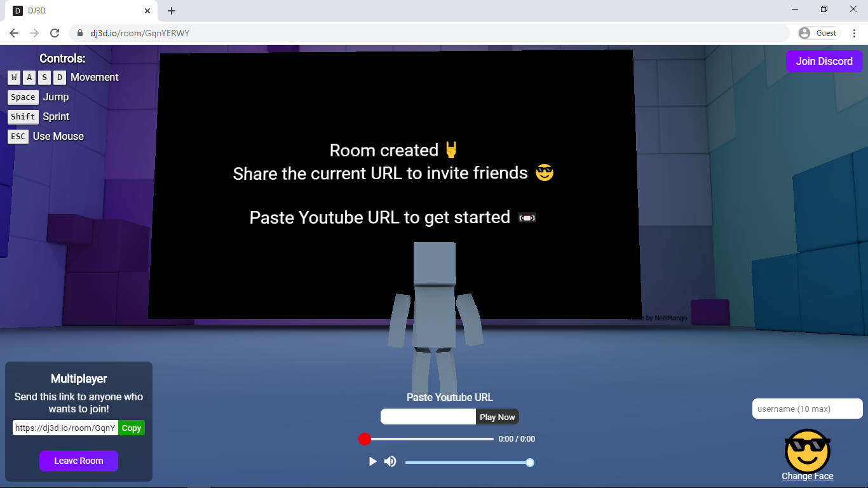Click the volume slider handle

(x=530, y=463)
